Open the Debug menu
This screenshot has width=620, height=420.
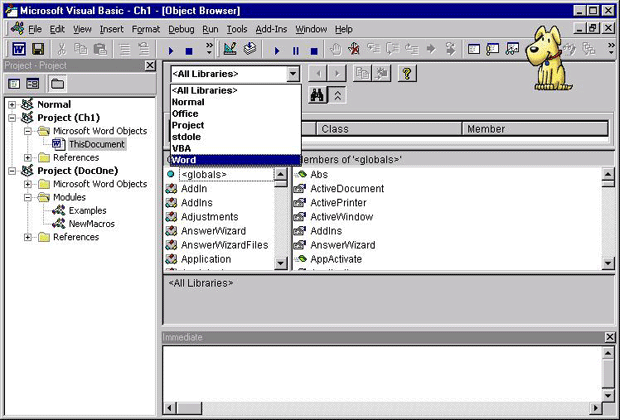click(x=181, y=29)
